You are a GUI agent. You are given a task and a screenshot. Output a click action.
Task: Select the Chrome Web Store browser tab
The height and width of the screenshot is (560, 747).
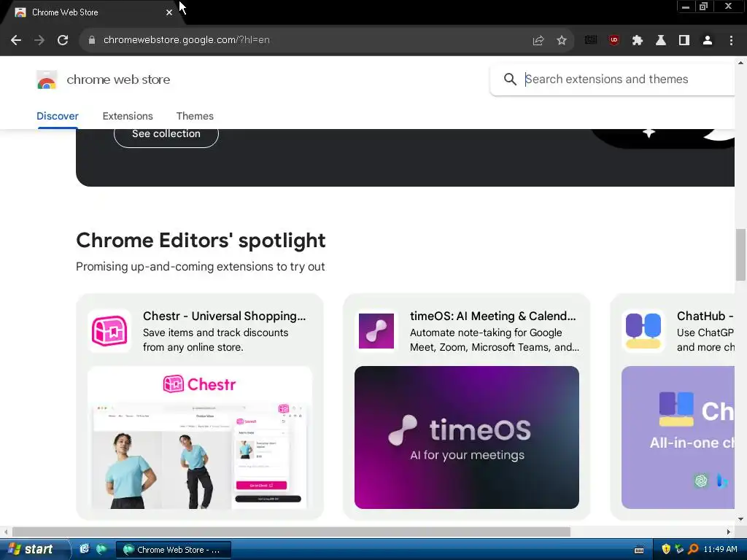click(90, 12)
